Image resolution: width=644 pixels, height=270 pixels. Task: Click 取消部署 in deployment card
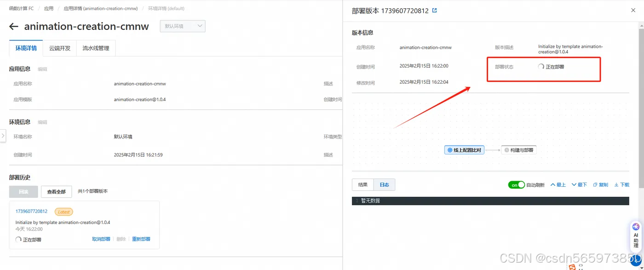(x=101, y=239)
